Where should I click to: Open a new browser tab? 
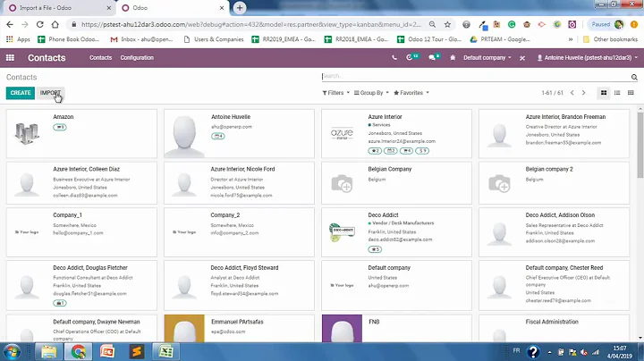240,8
